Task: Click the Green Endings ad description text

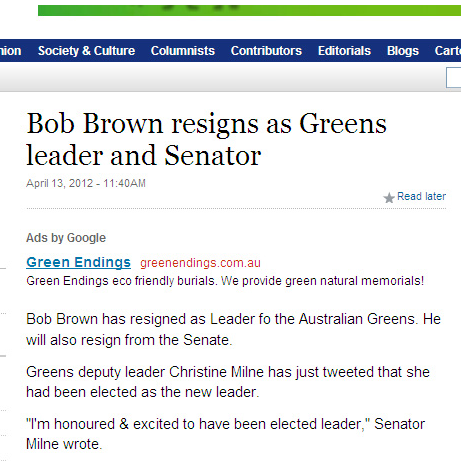Action: pyautogui.click(x=225, y=281)
